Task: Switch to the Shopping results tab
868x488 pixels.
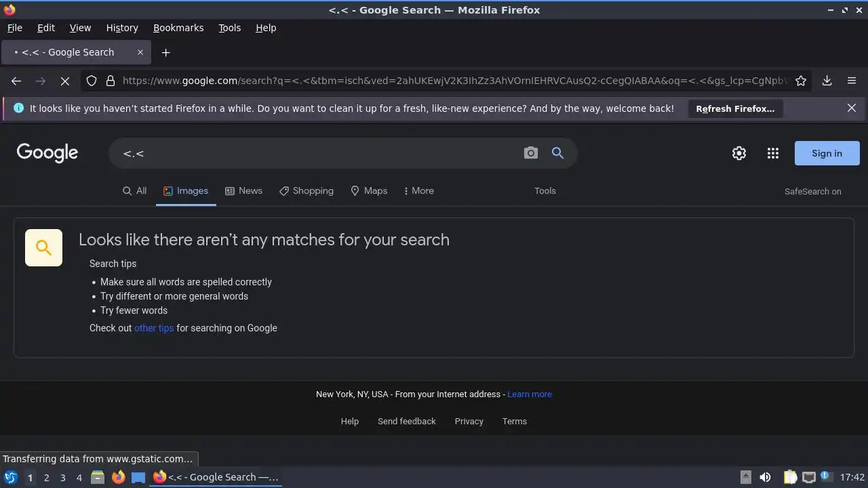Action: pyautogui.click(x=307, y=190)
